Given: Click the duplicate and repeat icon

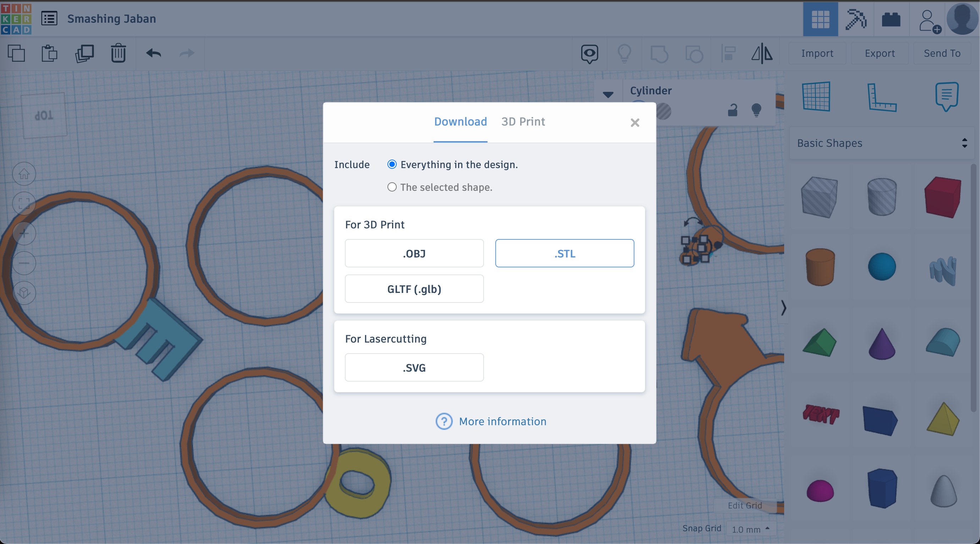Looking at the screenshot, I should 84,53.
